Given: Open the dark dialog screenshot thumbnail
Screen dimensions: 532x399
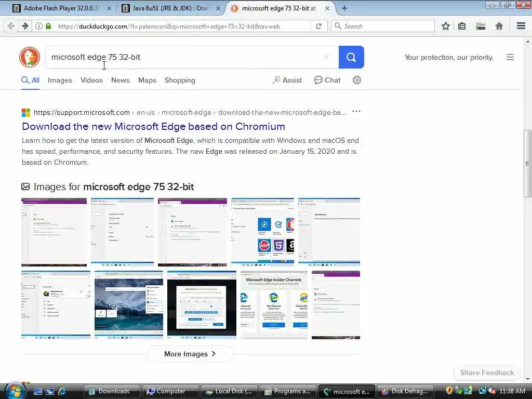Looking at the screenshot, I should [x=202, y=304].
